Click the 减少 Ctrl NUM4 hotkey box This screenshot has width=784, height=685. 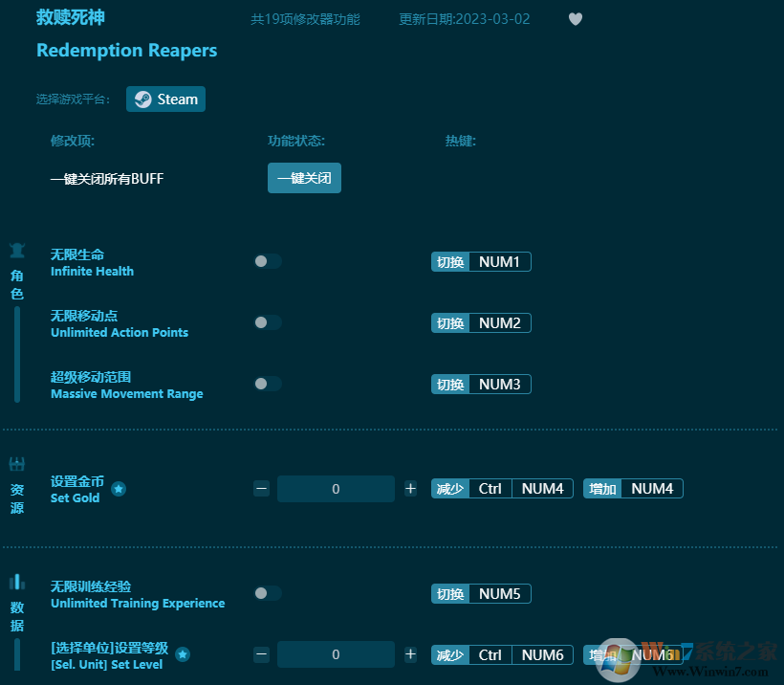click(x=502, y=488)
